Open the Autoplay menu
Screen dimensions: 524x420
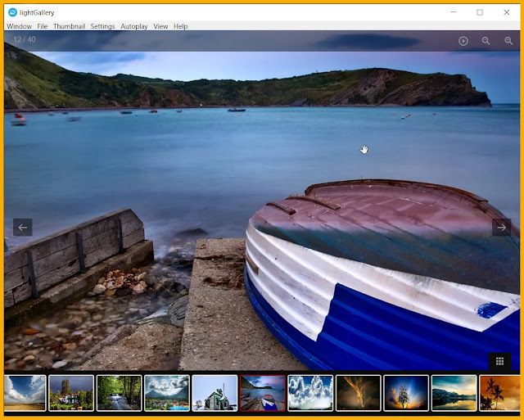(134, 26)
